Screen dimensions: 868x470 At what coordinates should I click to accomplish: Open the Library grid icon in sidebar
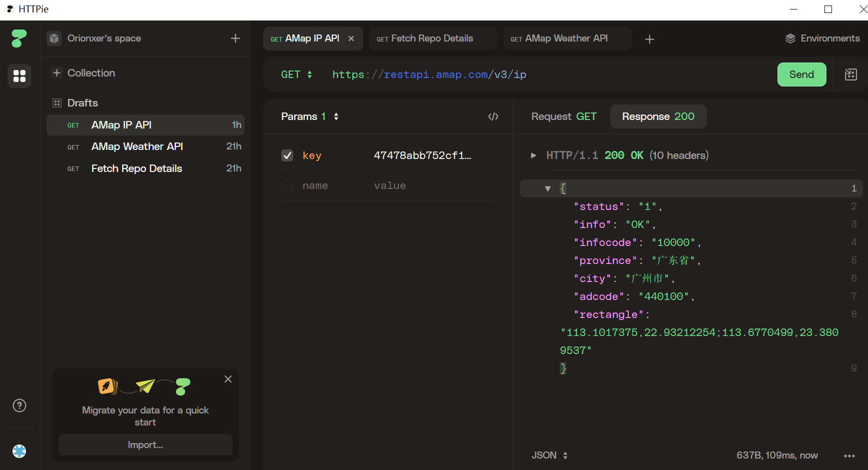[20, 76]
